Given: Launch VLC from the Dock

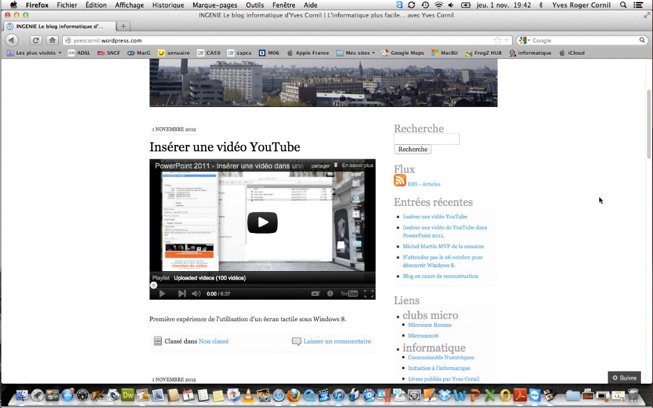Looking at the screenshot, I should click(x=248, y=395).
